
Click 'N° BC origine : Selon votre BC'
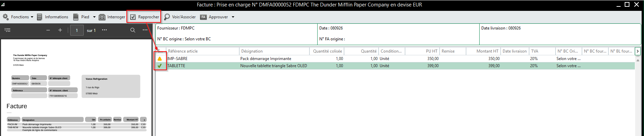(x=184, y=39)
